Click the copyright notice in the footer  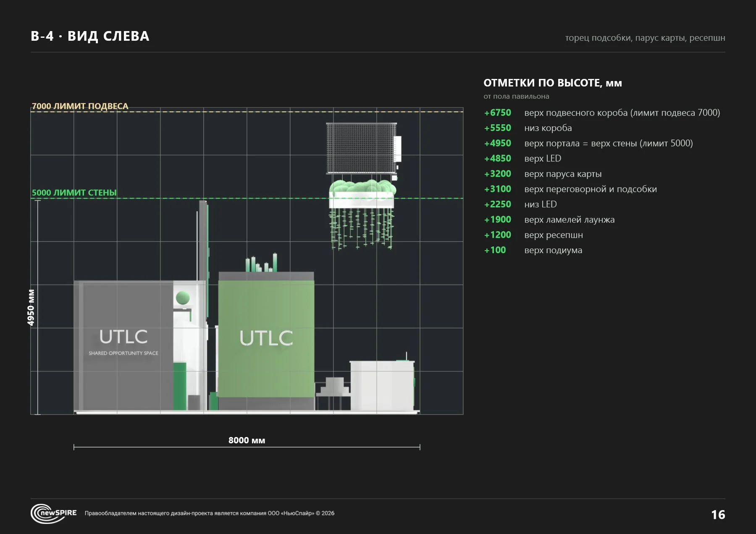(210, 513)
